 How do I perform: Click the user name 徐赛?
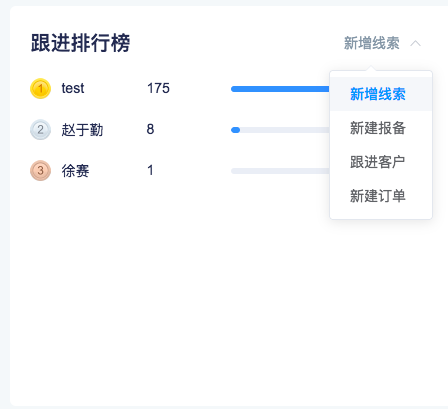[75, 171]
